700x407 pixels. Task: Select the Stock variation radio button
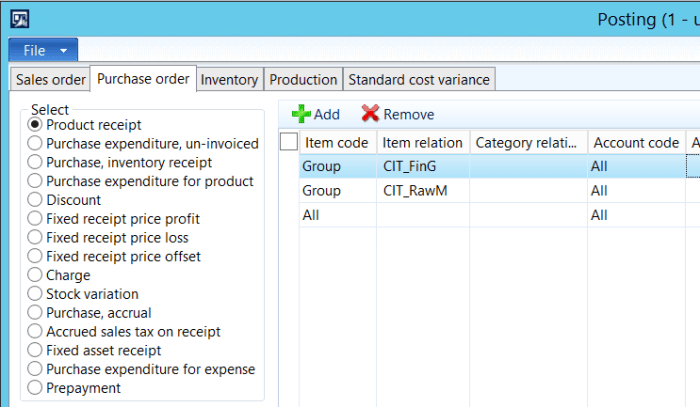click(35, 294)
